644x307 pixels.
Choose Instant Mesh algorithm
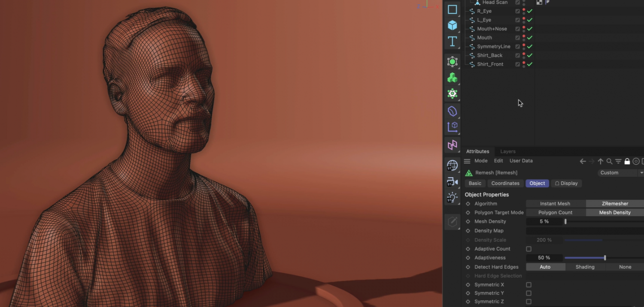coord(555,204)
